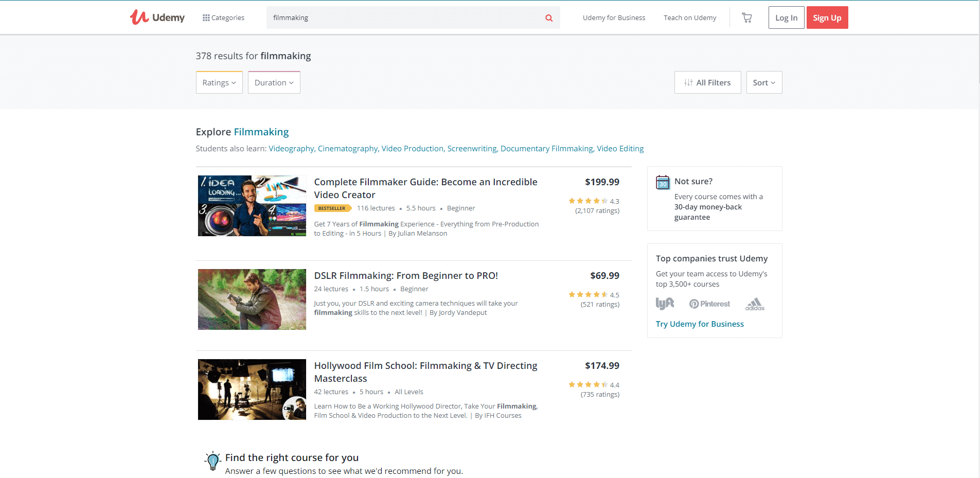Click the 116 lectures text
The image size is (980, 478).
coord(376,208)
